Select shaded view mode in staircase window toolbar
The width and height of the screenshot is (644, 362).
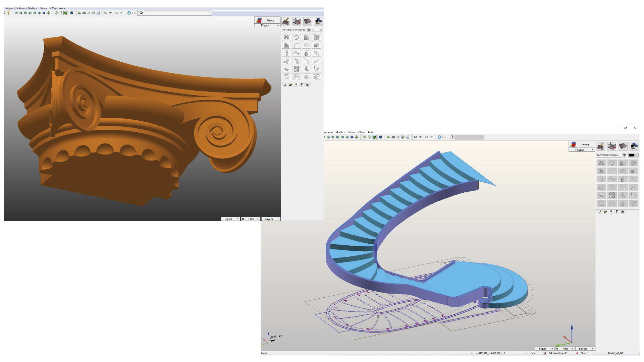[x=375, y=137]
